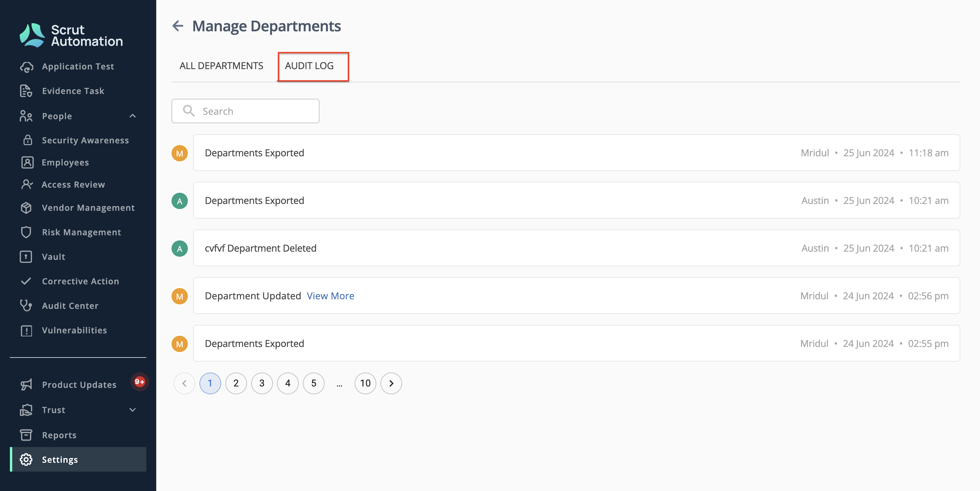
Task: Click the Settings gear icon
Action: click(x=26, y=459)
